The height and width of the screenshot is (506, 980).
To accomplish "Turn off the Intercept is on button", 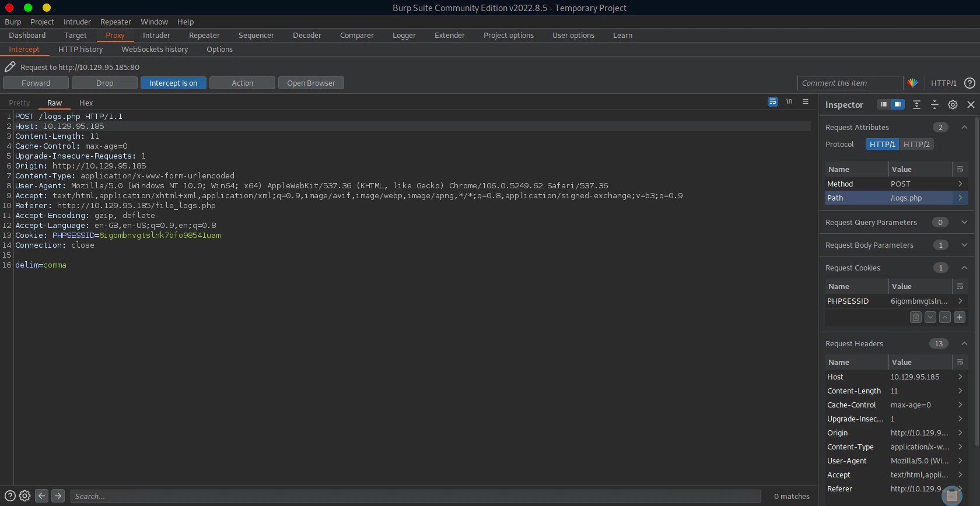I will tap(173, 83).
